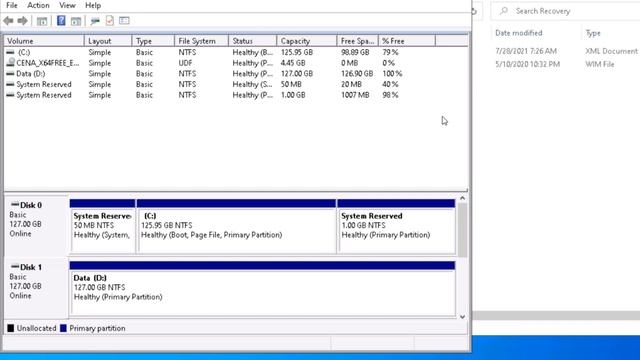Select the (C:) volume drive icon
Image resolution: width=640 pixels, height=360 pixels.
[x=10, y=52]
